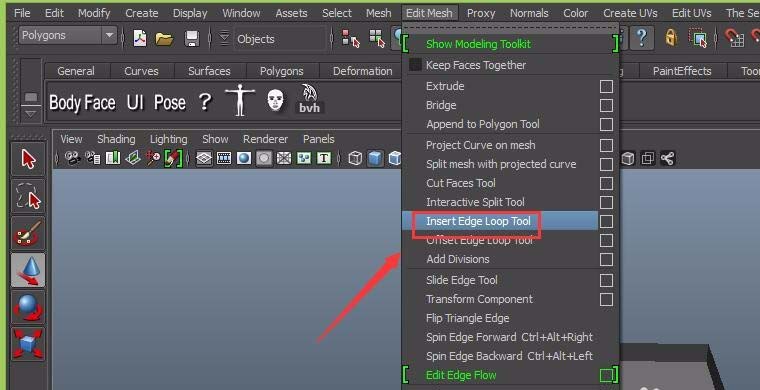Click the white question mark shelf button
The height and width of the screenshot is (390, 760).
click(206, 102)
